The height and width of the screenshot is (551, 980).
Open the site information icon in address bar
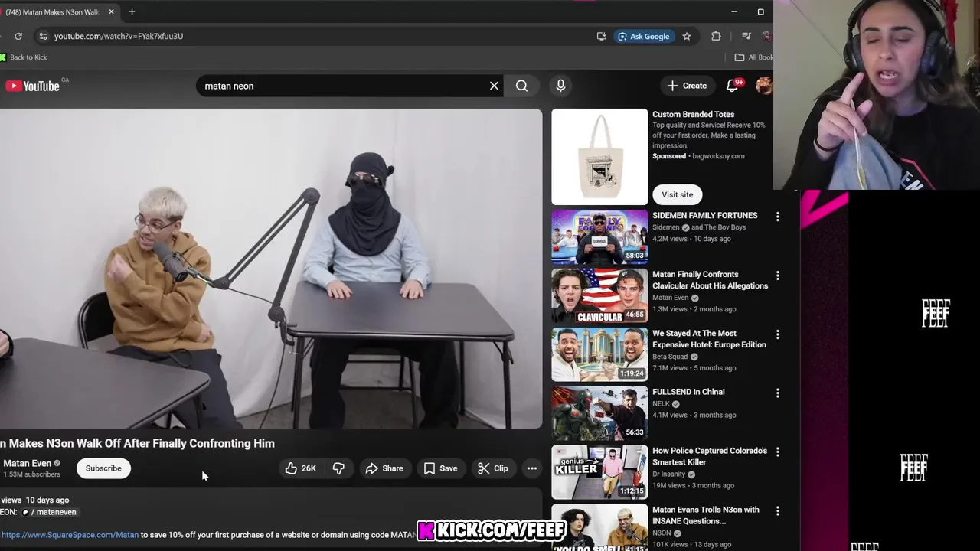[x=43, y=36]
